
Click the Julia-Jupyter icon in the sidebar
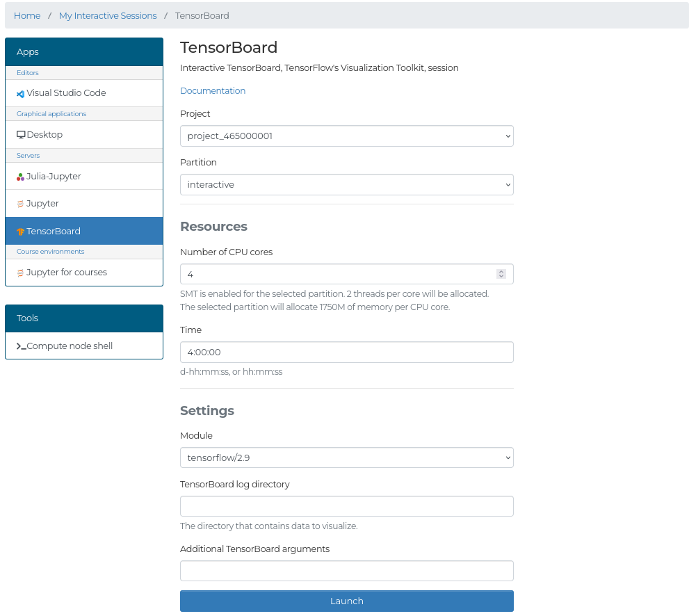click(x=19, y=176)
